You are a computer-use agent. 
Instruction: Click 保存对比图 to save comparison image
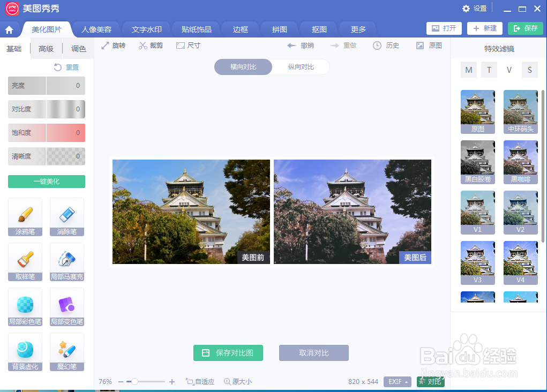[228, 353]
